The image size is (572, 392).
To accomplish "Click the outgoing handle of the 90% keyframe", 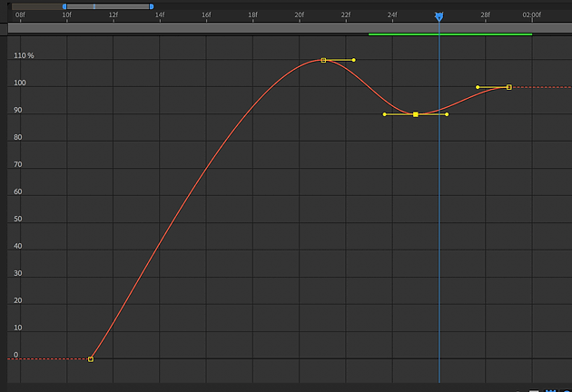I will pyautogui.click(x=447, y=114).
